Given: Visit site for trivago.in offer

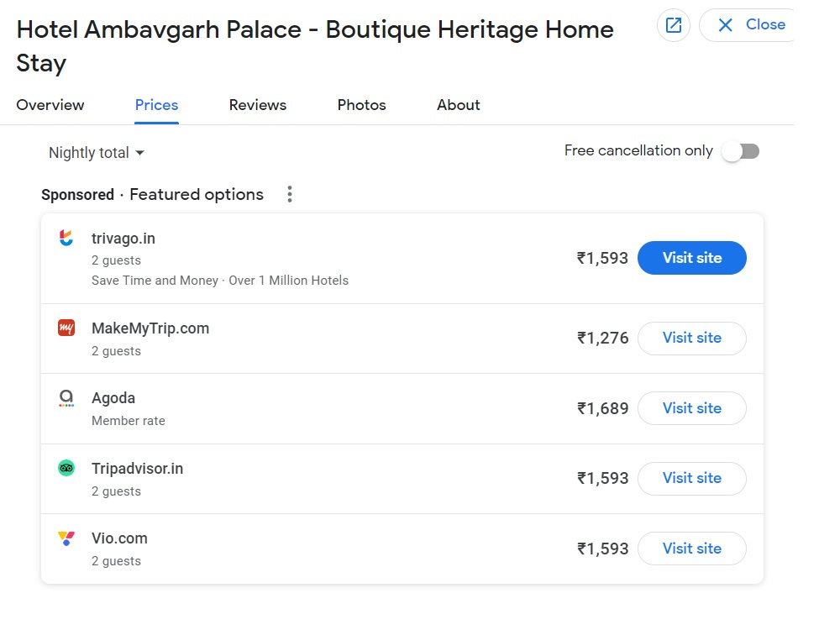Looking at the screenshot, I should click(x=692, y=258).
